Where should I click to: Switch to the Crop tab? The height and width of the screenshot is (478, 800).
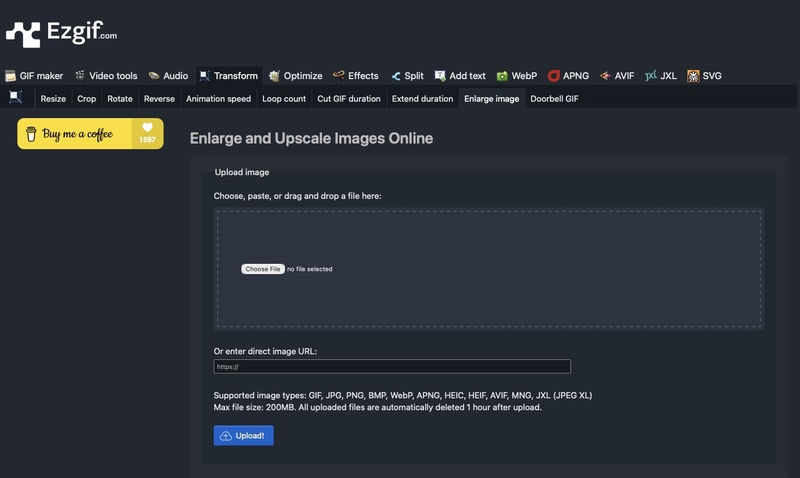point(87,99)
